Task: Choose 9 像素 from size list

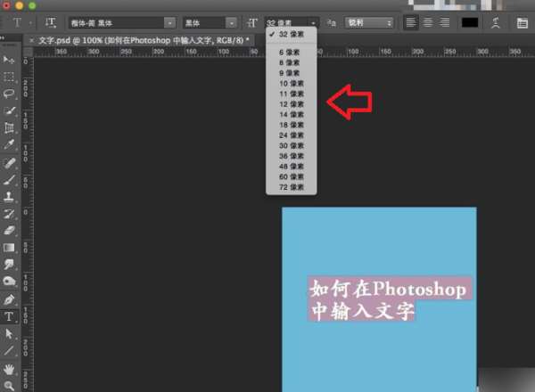Action: tap(292, 73)
